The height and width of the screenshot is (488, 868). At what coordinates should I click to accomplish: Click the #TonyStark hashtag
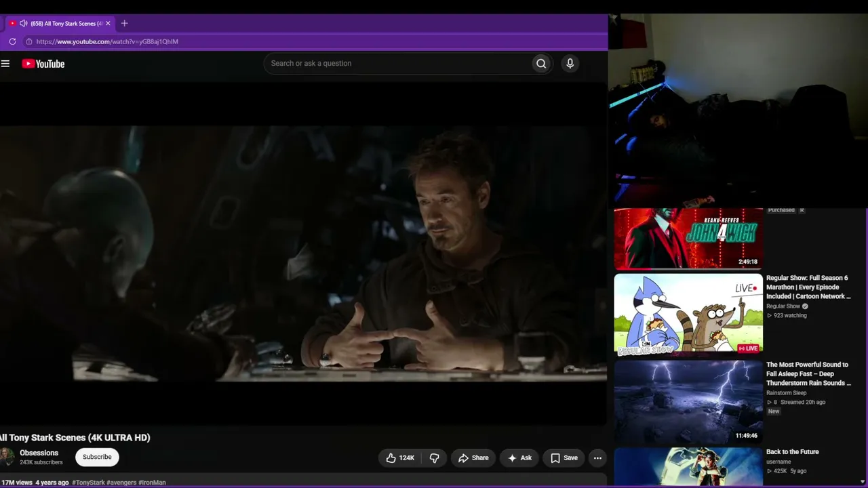[88, 483]
